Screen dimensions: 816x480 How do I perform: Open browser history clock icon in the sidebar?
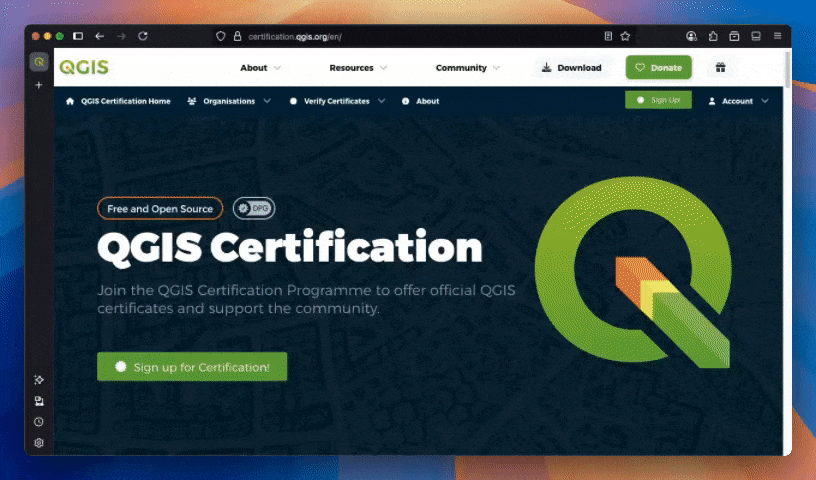[x=39, y=422]
